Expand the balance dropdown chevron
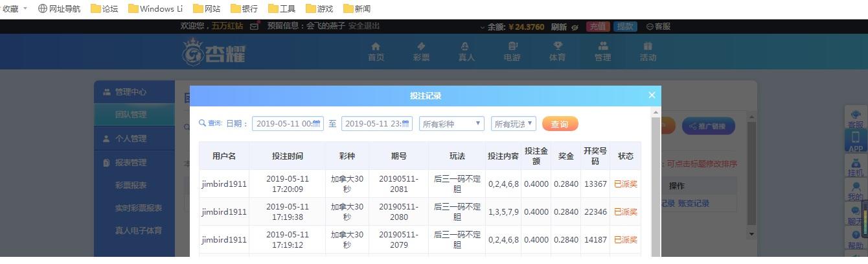The height and width of the screenshot is (264, 868). (x=482, y=27)
